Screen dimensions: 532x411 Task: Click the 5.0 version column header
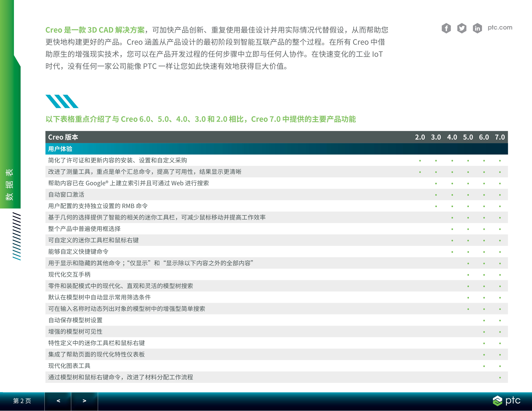(x=468, y=137)
